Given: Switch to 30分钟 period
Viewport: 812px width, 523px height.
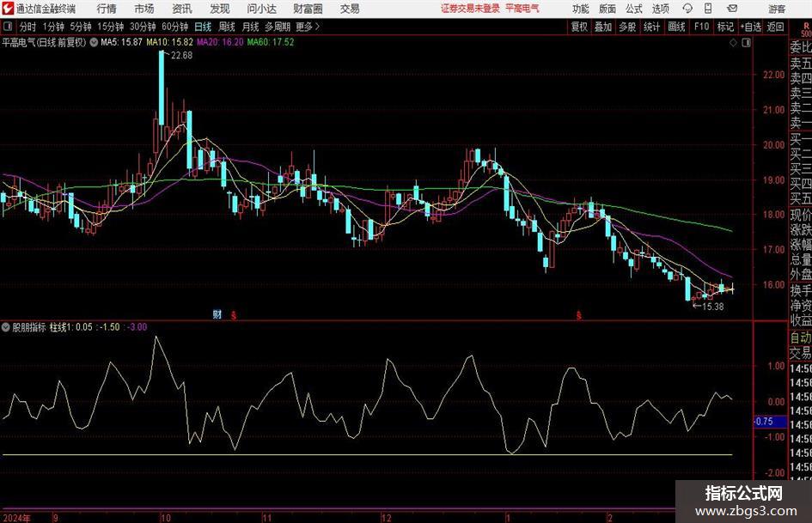Looking at the screenshot, I should 143,27.
